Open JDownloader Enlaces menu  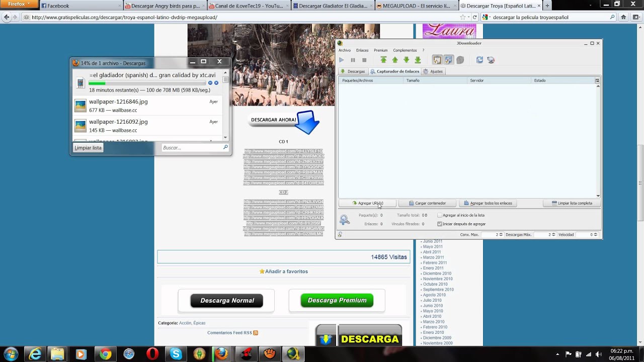point(362,50)
